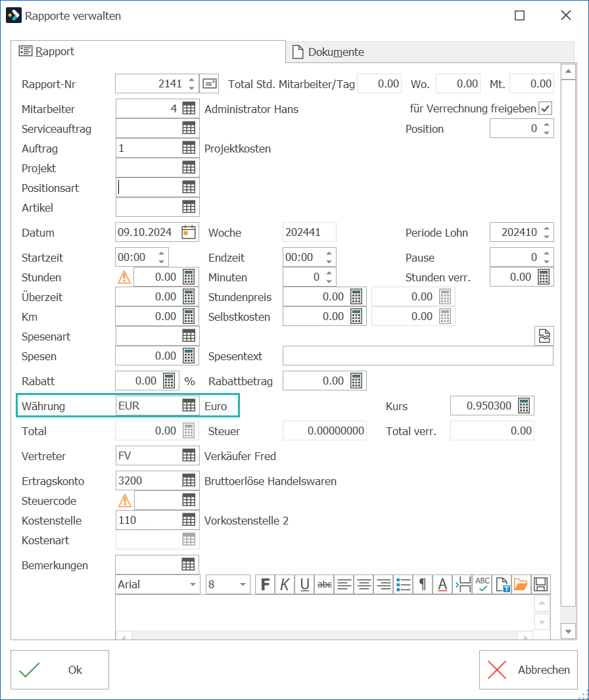The width and height of the screenshot is (589, 700).
Task: Open the Vertreter lookup table icon
Action: pos(189,455)
